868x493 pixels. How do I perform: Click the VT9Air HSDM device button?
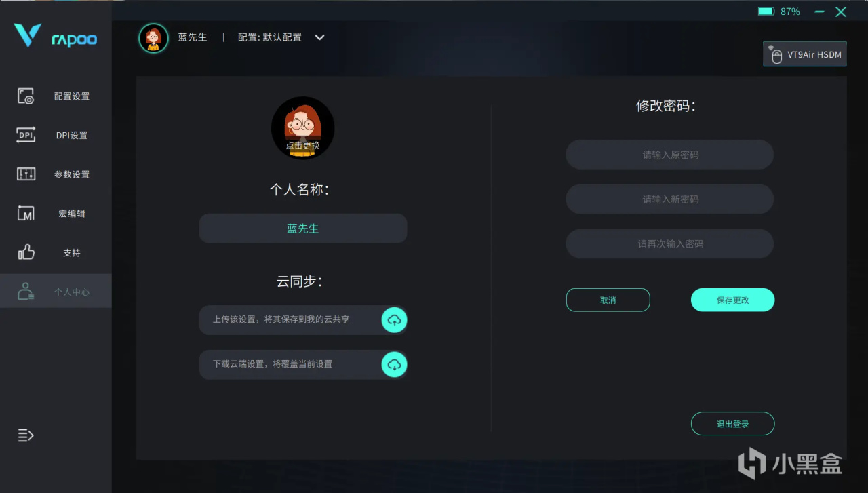tap(805, 54)
